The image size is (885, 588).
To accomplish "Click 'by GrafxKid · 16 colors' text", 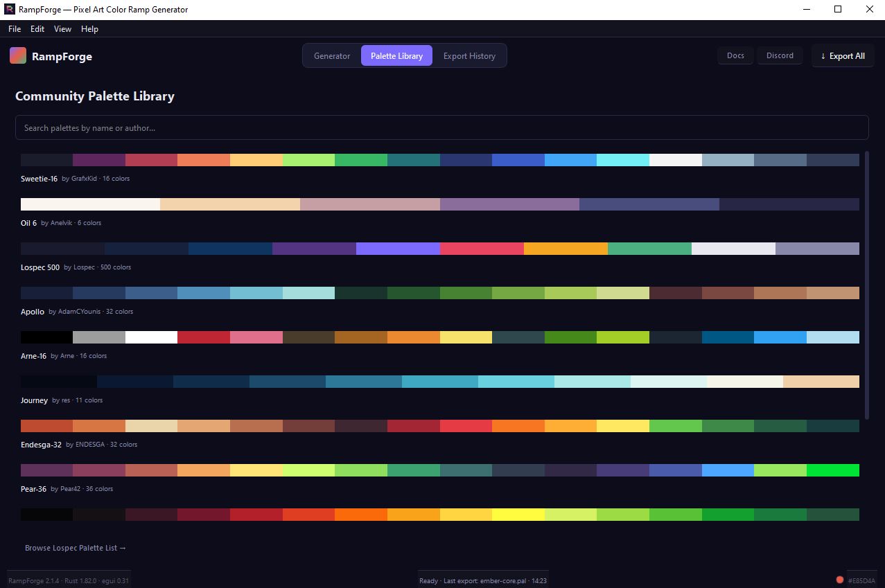I will (x=96, y=179).
